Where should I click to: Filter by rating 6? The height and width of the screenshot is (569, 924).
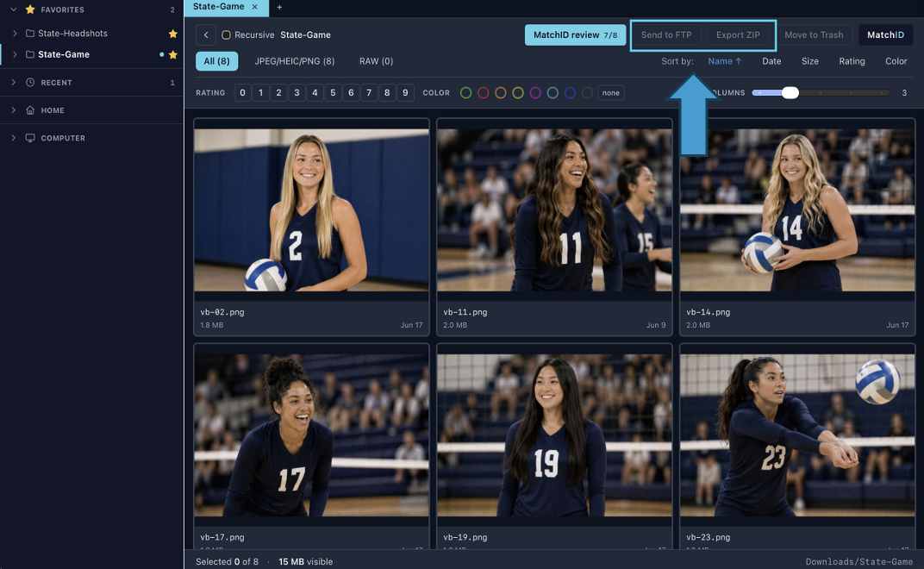[351, 92]
